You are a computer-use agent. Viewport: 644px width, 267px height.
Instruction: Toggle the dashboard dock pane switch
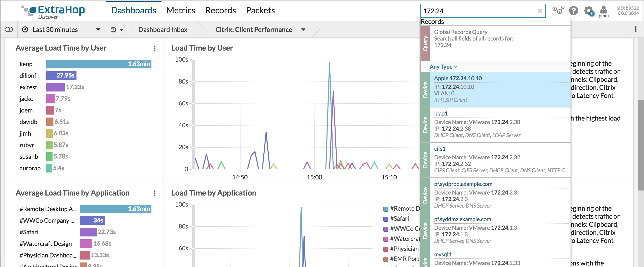[x=9, y=30]
